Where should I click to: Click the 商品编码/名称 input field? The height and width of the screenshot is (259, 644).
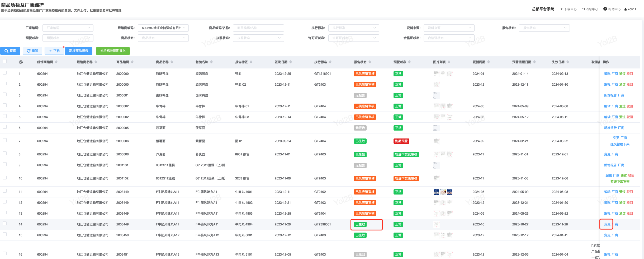[258, 28]
